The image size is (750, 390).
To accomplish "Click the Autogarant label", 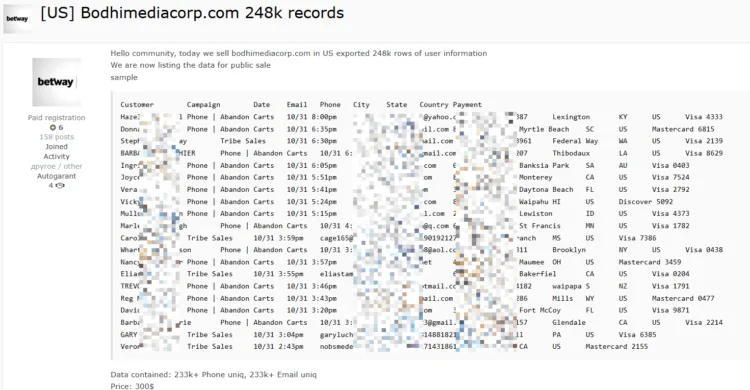I will (x=56, y=176).
